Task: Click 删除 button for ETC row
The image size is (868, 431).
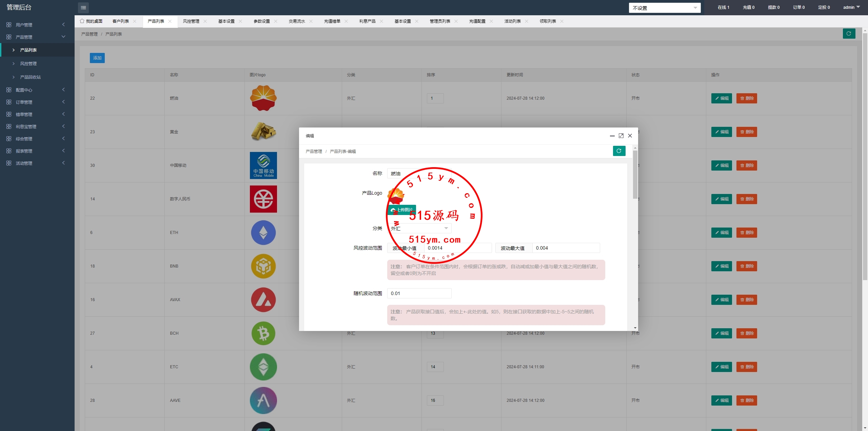Action: (x=746, y=367)
